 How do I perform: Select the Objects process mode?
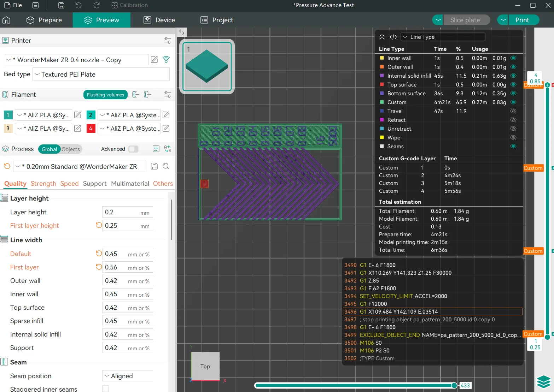click(71, 149)
